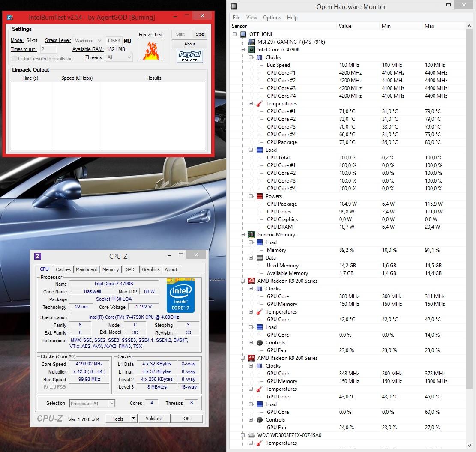Screen dimensions: 476x452
Task: Click the first AMD Radeon R9 200 ATI icon
Action: [251, 281]
